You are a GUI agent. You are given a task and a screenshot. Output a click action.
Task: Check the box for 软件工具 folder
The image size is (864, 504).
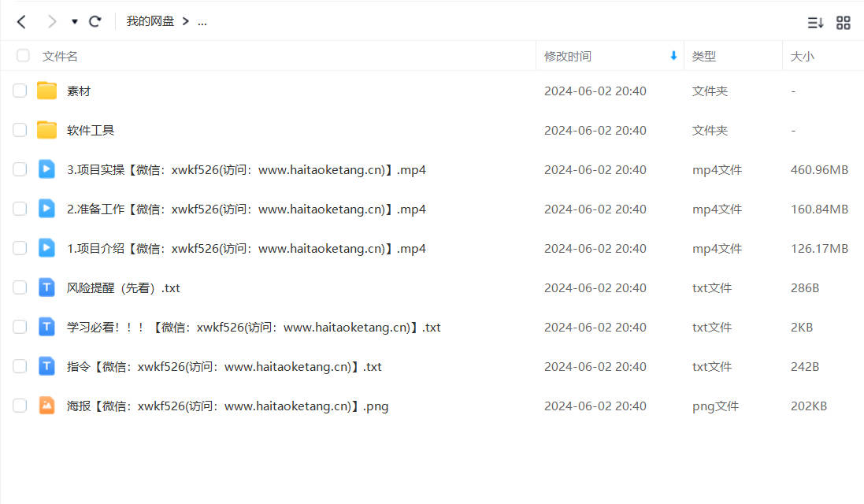click(x=20, y=130)
